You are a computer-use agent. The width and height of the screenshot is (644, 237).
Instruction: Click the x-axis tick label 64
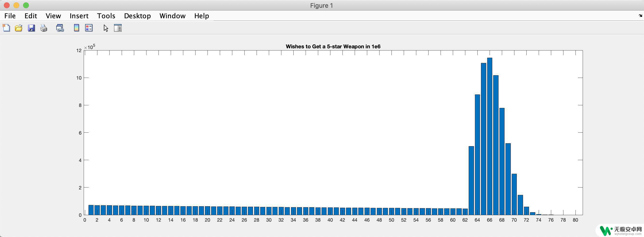point(477,220)
